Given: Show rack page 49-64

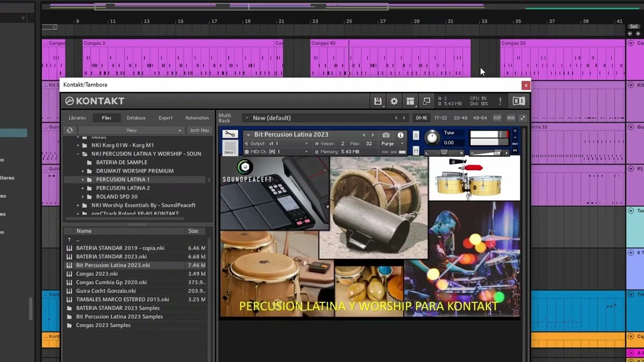Looking at the screenshot, I should [x=480, y=118].
